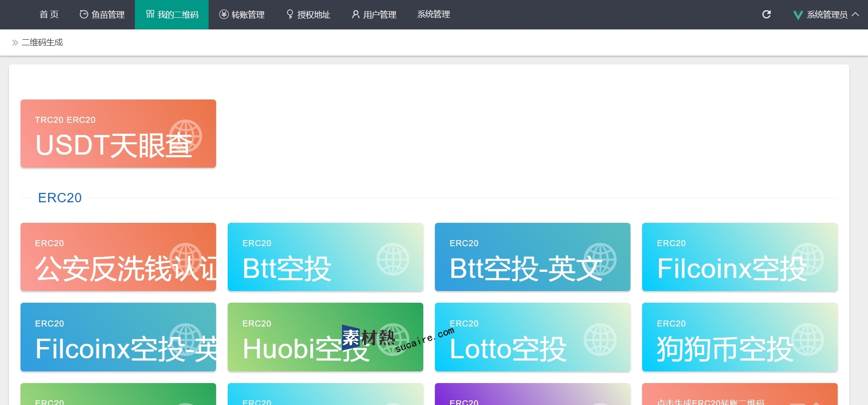The image size is (868, 405).
Task: Click the globe icon on Lotto空投 card
Action: (600, 340)
